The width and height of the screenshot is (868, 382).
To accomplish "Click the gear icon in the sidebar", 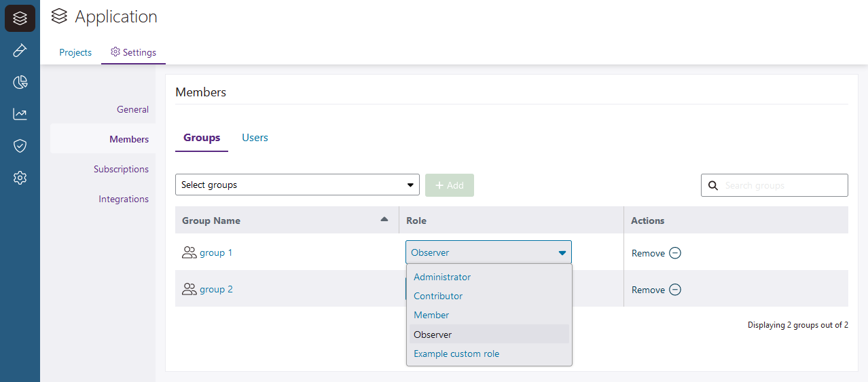I will (x=20, y=178).
